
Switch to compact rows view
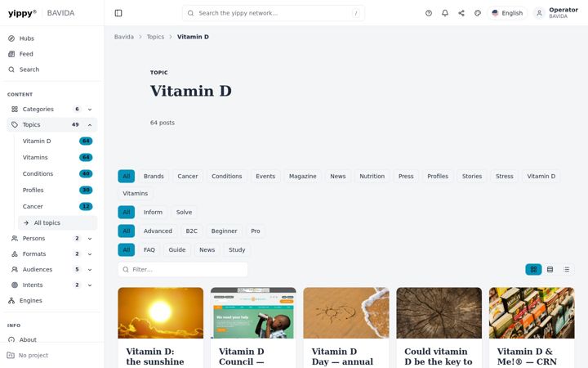pos(550,270)
